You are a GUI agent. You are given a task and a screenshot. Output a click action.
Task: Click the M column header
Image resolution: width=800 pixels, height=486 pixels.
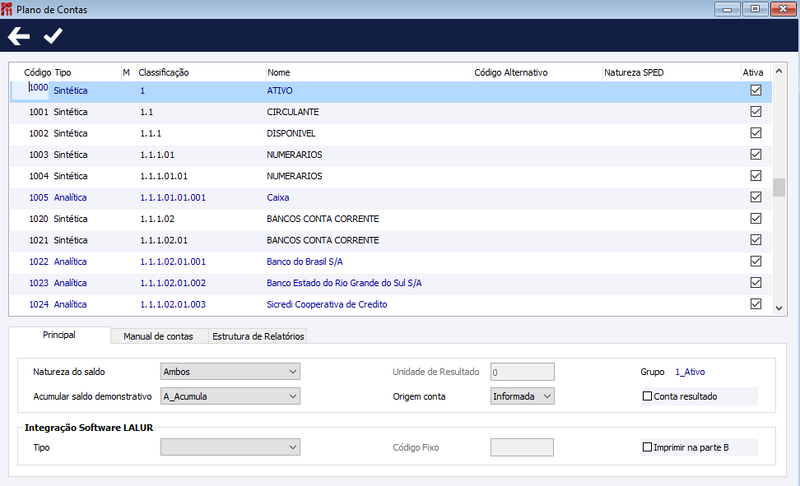(126, 72)
